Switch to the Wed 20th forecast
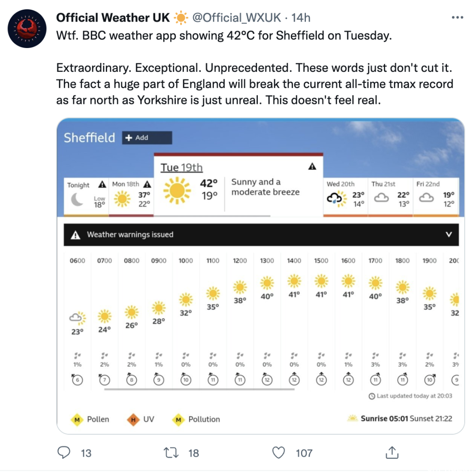This screenshot has height=473, width=476. pos(346,197)
